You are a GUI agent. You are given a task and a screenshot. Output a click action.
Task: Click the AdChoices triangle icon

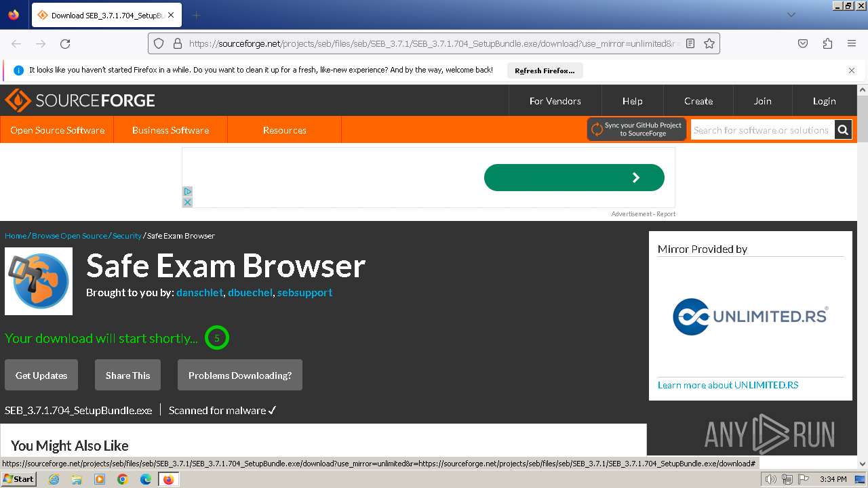[x=188, y=192]
